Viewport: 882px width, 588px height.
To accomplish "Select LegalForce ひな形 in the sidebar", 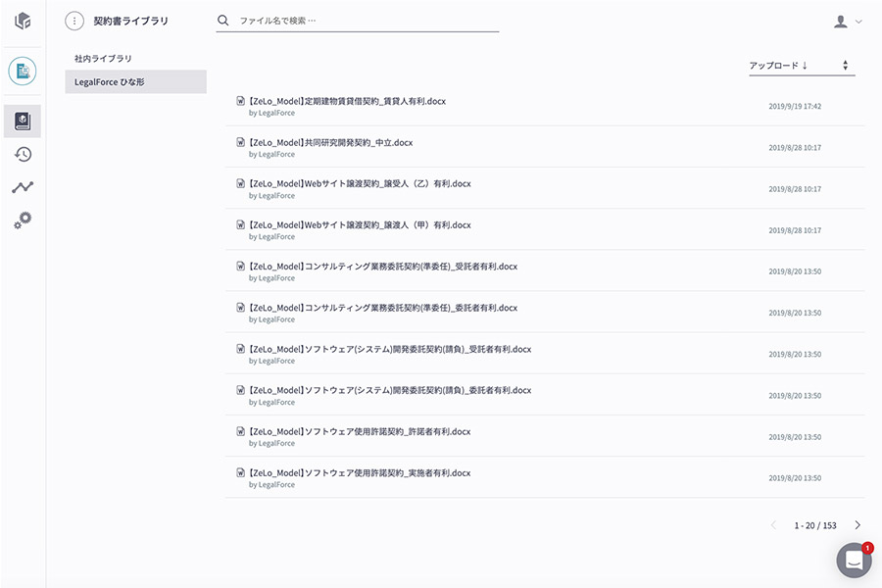I will tap(135, 81).
